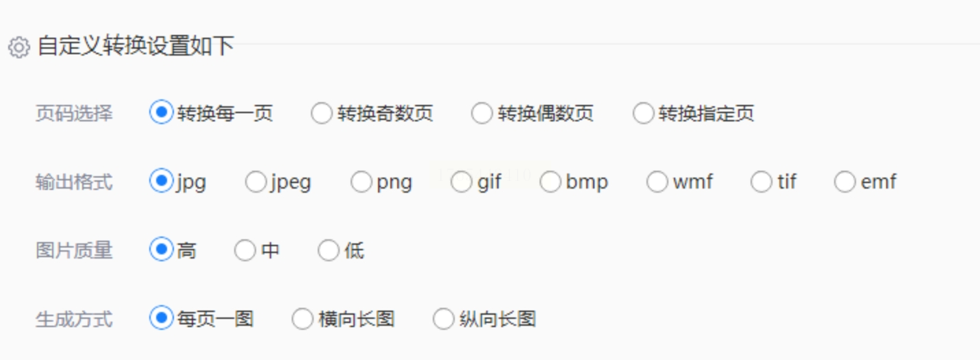Set output format to jpg
This screenshot has height=360, width=980.
tap(161, 182)
